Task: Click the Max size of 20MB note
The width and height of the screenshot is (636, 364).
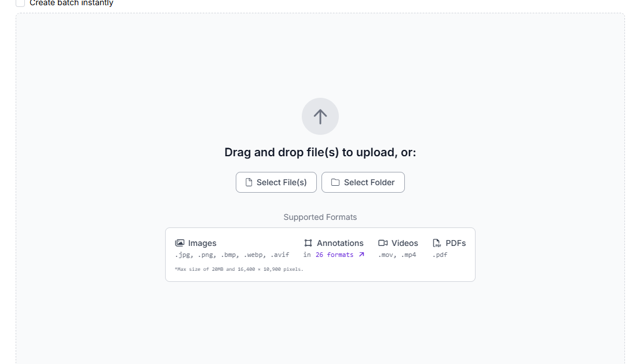Action: [x=239, y=269]
